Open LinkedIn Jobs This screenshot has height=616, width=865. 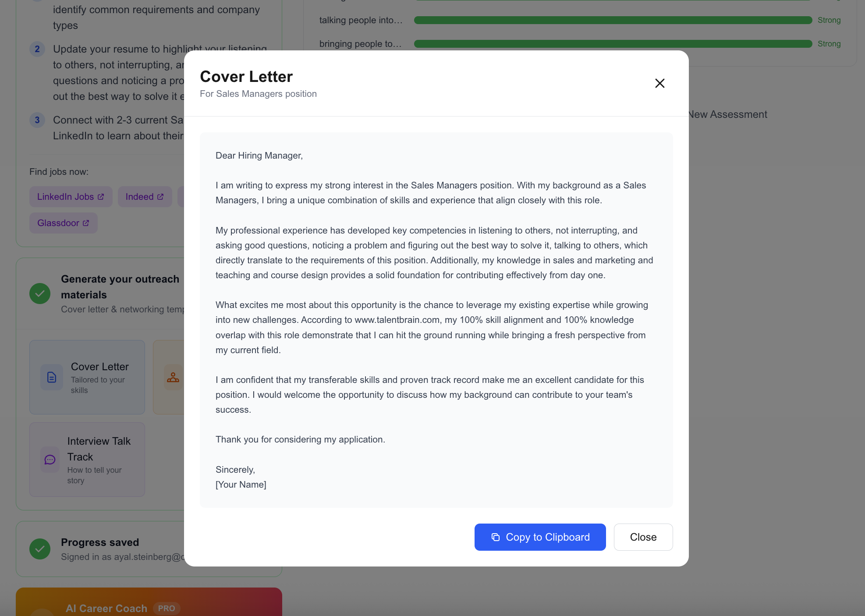71,196
